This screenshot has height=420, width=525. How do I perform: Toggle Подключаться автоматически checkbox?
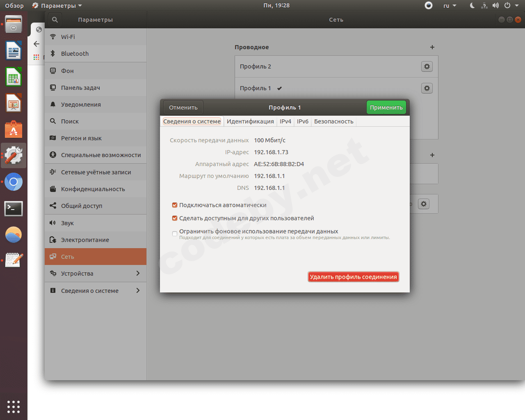175,205
